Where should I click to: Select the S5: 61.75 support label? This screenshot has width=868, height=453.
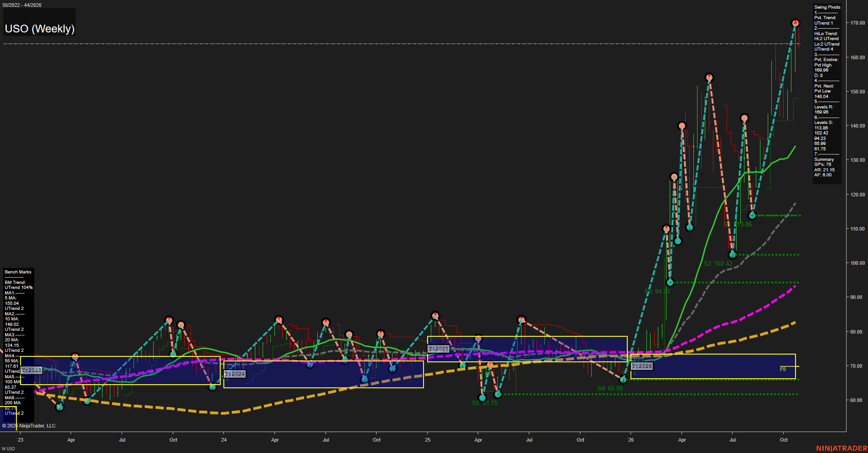coord(485,403)
